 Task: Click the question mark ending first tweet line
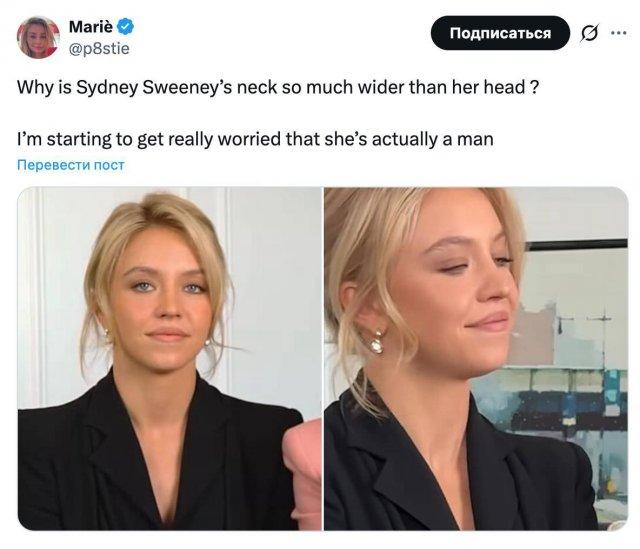point(534,87)
